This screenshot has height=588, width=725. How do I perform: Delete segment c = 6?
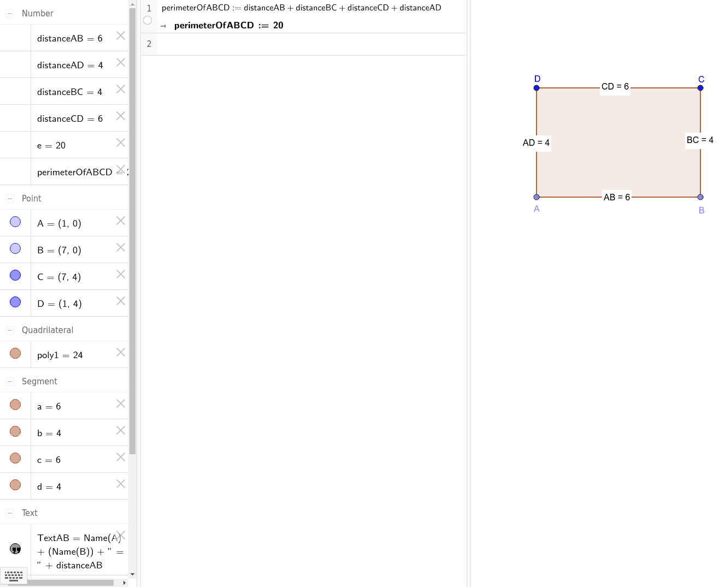(x=121, y=457)
